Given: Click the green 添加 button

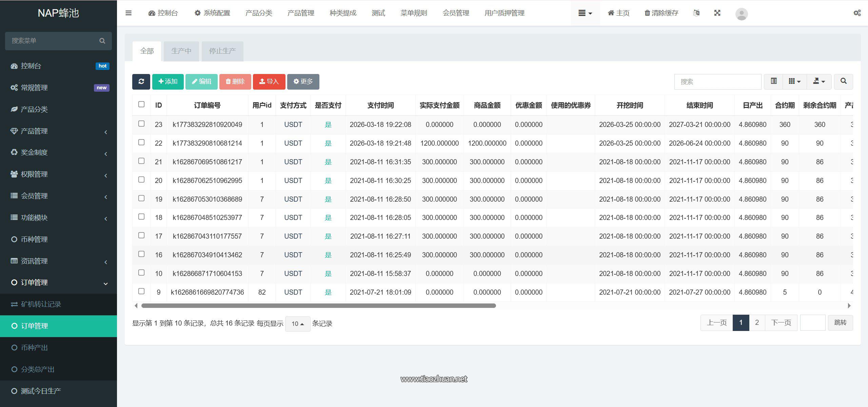Looking at the screenshot, I should [168, 81].
